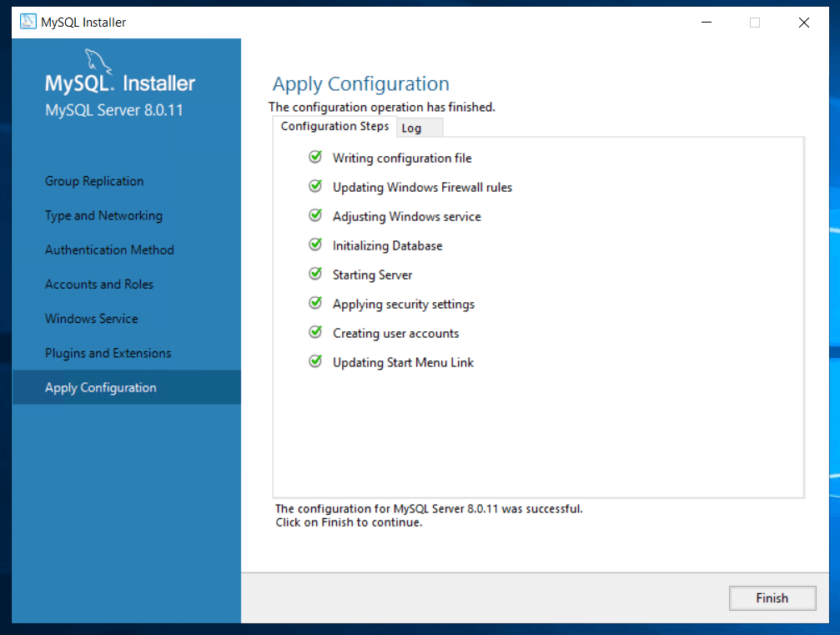Select Accounts and Roles in sidebar

coord(99,285)
